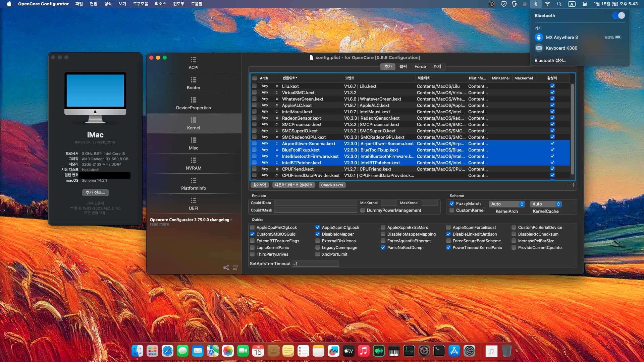Screen dimensions: 644x362
Task: Change Arch stepper for RadeonSensor.kext row
Action: [x=277, y=118]
